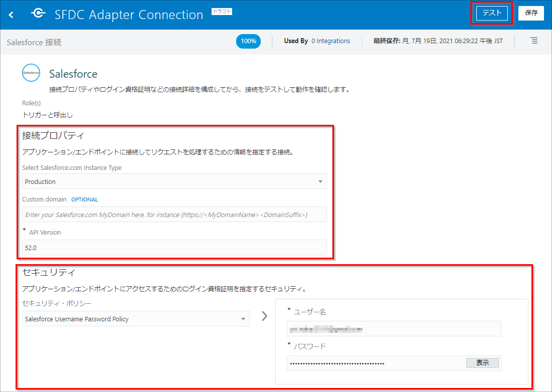Image resolution: width=552 pixels, height=392 pixels.
Task: Click the API Version field
Action: 174,247
